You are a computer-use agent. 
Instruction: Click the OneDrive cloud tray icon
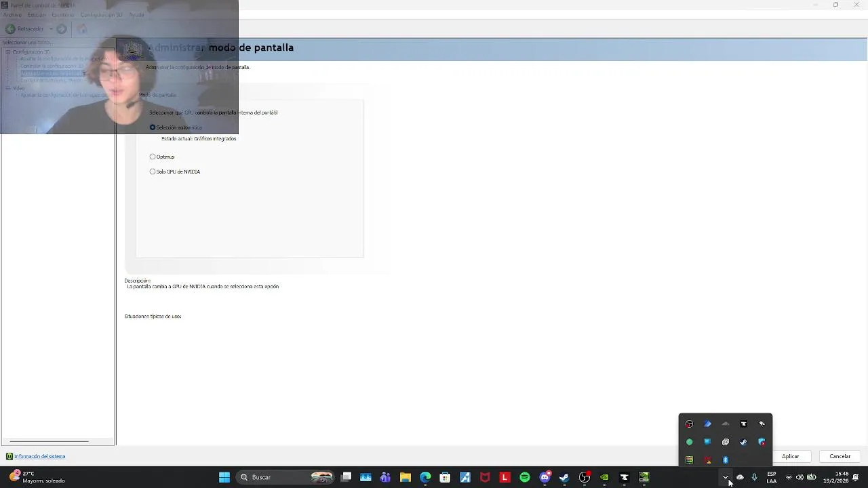[740, 477]
